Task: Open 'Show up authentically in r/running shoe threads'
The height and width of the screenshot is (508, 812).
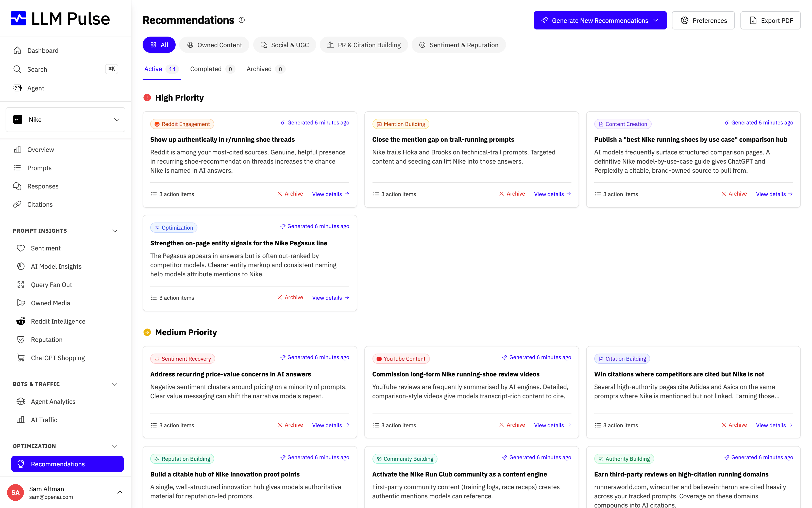Action: 223,139
